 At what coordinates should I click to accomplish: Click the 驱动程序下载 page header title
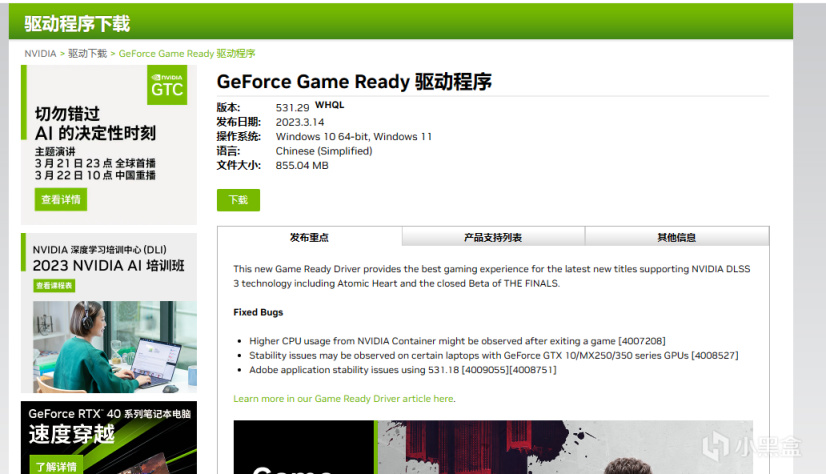(x=77, y=24)
